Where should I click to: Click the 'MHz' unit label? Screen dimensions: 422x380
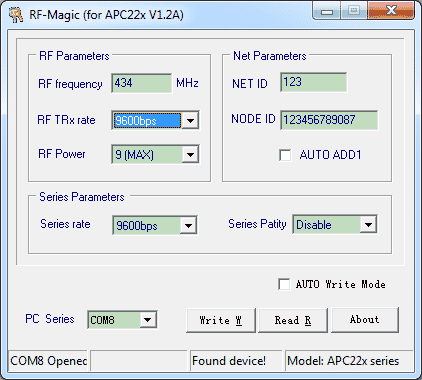coord(187,83)
